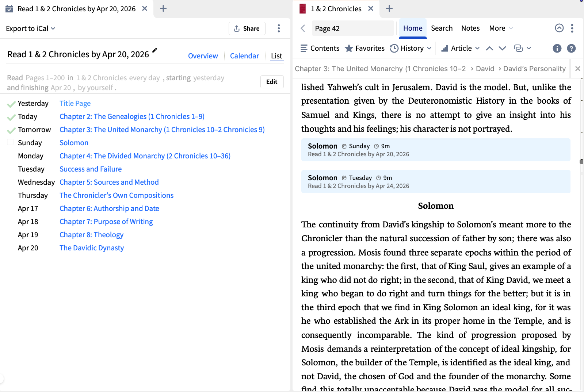Close the reading plan tab
Screen dimensions: 584x392
tap(145, 8)
